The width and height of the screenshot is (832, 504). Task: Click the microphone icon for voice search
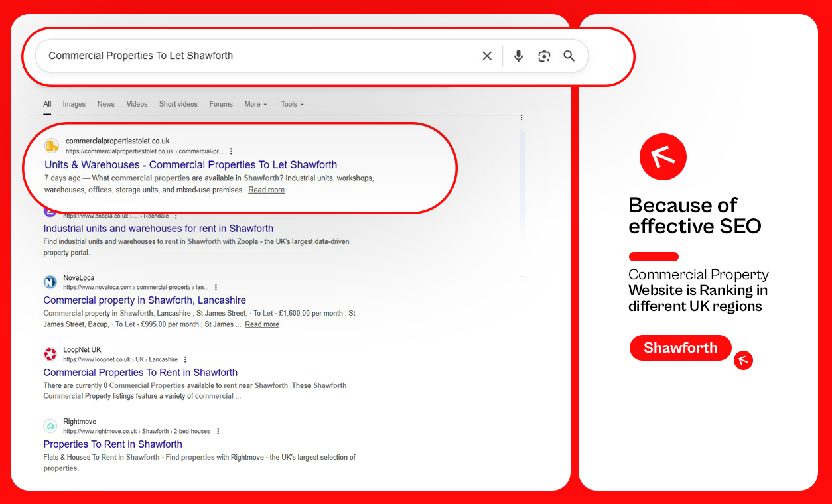518,56
